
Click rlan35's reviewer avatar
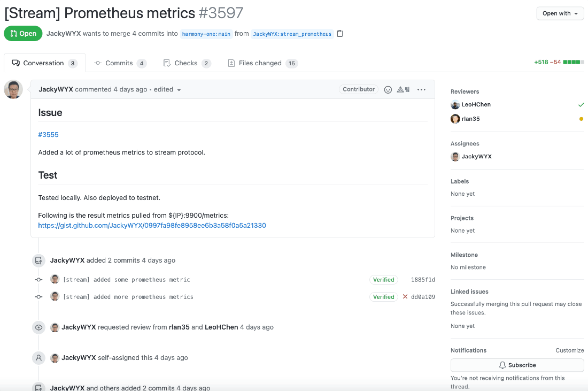coord(455,119)
